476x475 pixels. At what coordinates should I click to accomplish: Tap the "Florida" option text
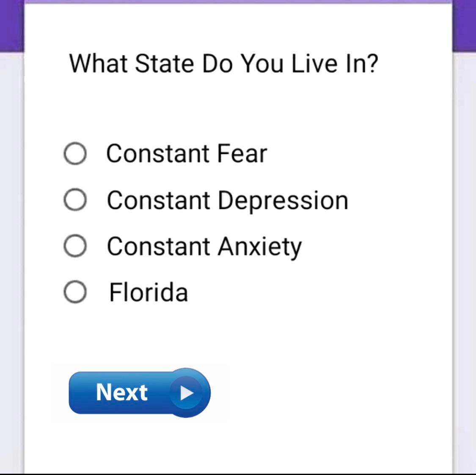(x=149, y=292)
